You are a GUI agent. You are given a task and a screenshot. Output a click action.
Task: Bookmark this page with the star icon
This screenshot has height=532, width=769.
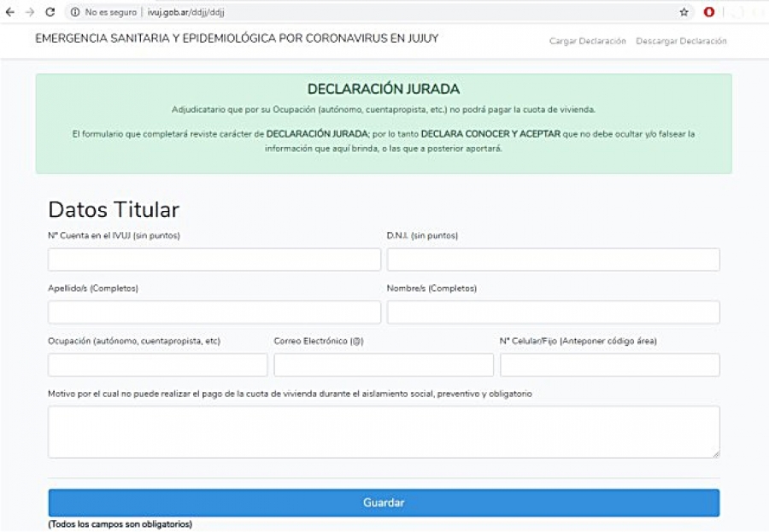[684, 12]
